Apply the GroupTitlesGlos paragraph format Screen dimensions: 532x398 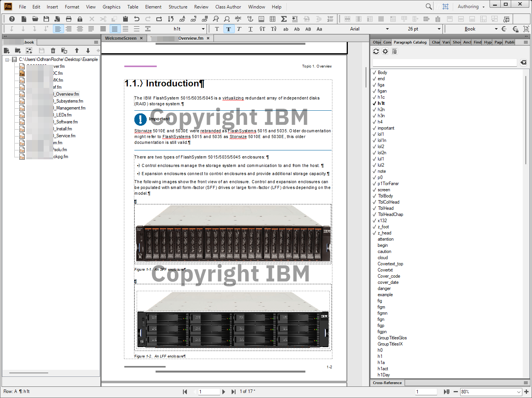click(392, 338)
